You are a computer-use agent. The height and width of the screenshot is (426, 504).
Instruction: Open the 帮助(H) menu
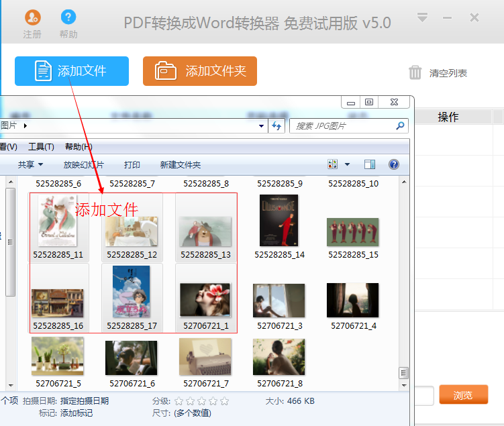(79, 147)
